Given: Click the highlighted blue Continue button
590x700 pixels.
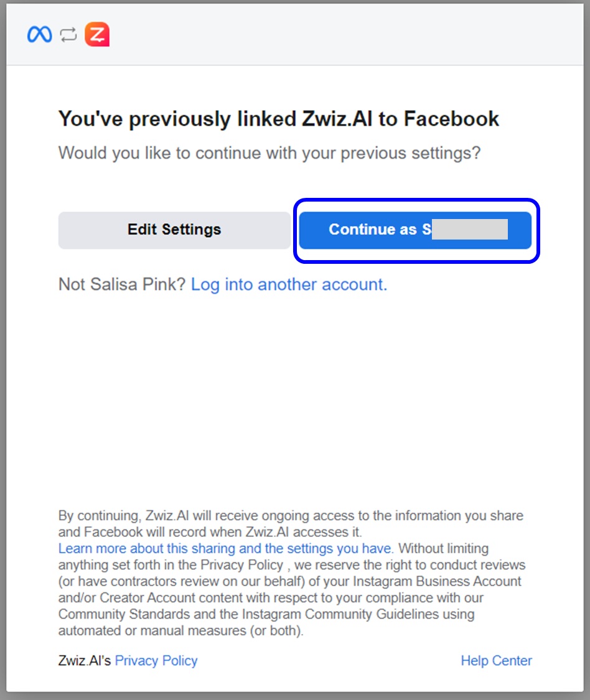Looking at the screenshot, I should tap(415, 230).
